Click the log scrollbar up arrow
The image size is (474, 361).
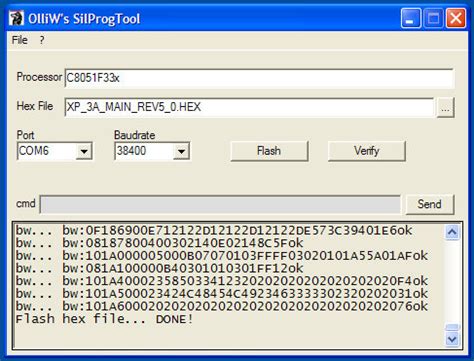click(452, 232)
